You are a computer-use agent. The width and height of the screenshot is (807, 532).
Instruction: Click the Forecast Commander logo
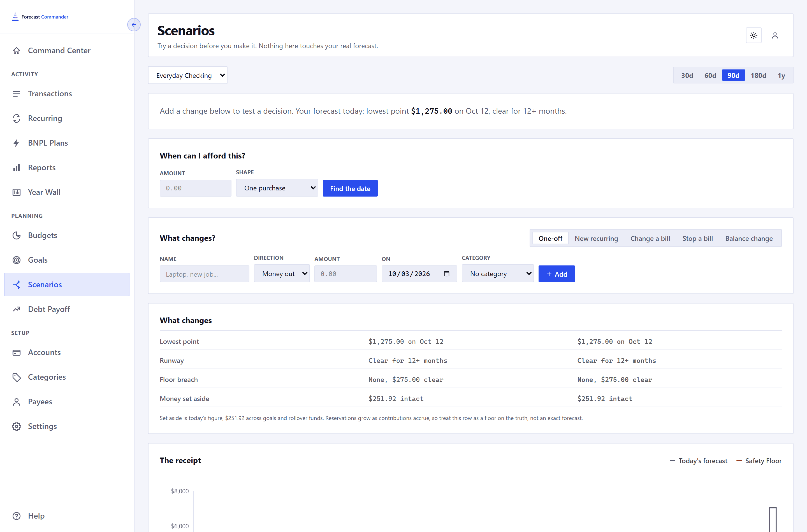(x=40, y=17)
